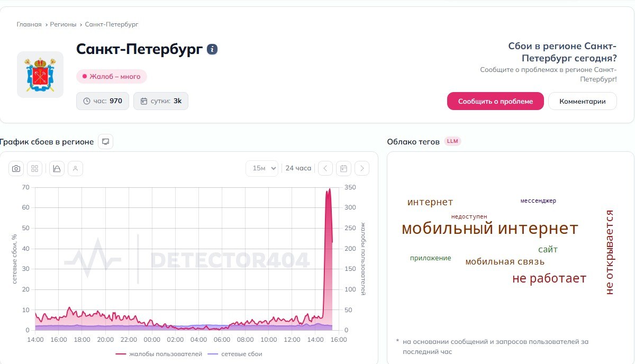Click the Сообщить о проблеме button

point(495,101)
